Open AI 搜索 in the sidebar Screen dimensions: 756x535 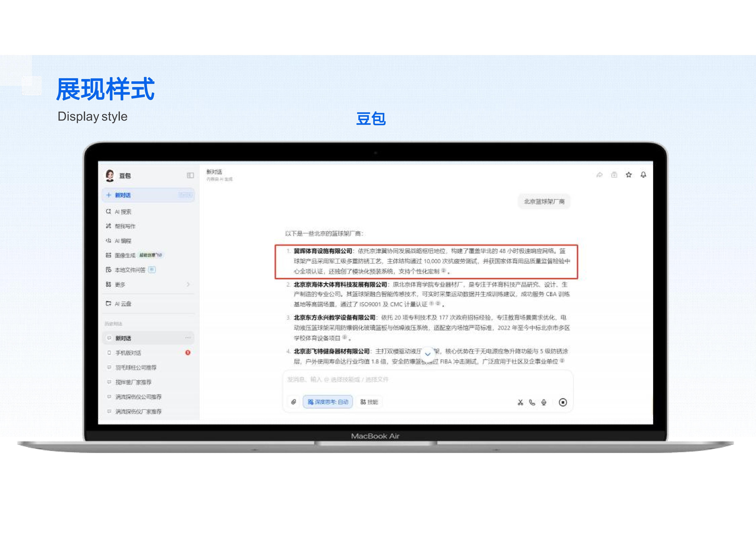(x=123, y=212)
